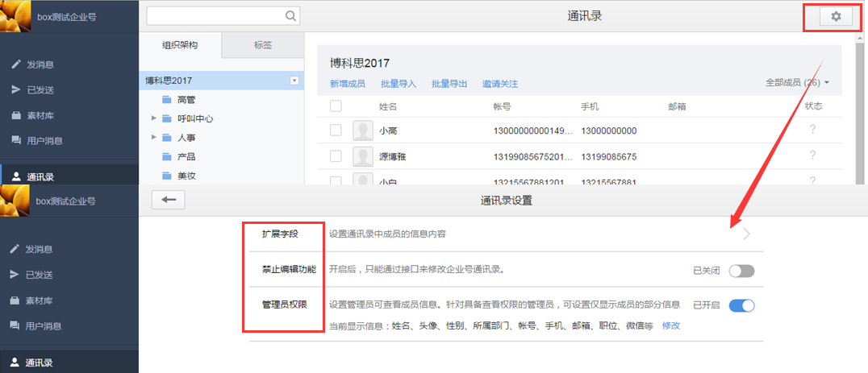Viewport: 868px width, 373px height.
Task: Click phone number 13000000000
Action: click(609, 131)
